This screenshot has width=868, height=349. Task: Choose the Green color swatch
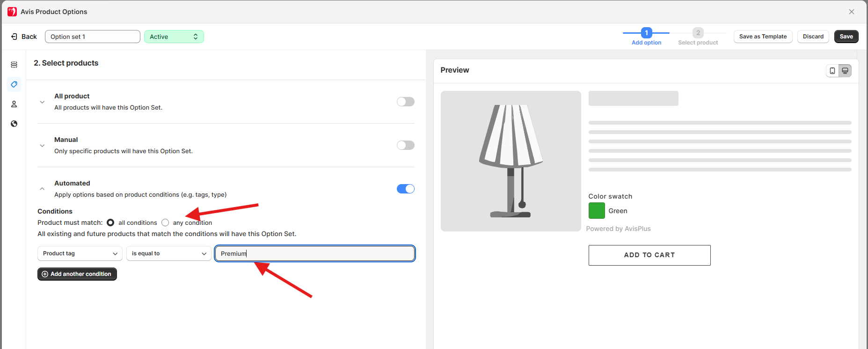(597, 211)
